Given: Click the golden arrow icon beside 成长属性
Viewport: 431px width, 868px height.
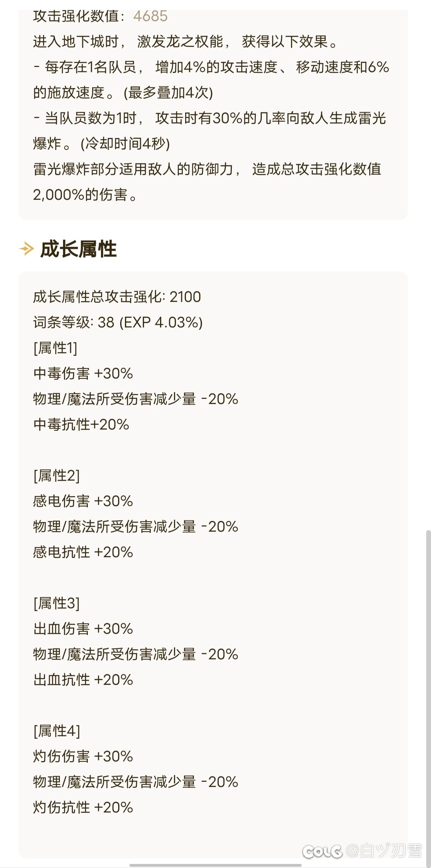Looking at the screenshot, I should [26, 249].
